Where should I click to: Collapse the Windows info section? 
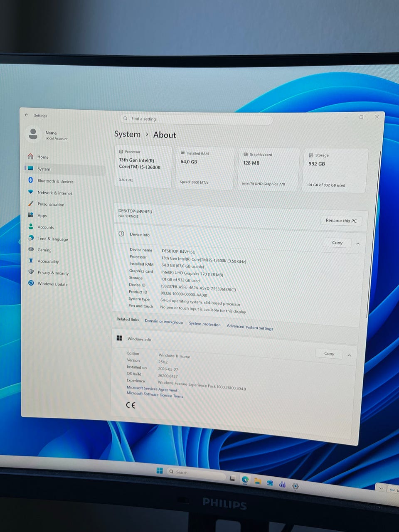349,355
